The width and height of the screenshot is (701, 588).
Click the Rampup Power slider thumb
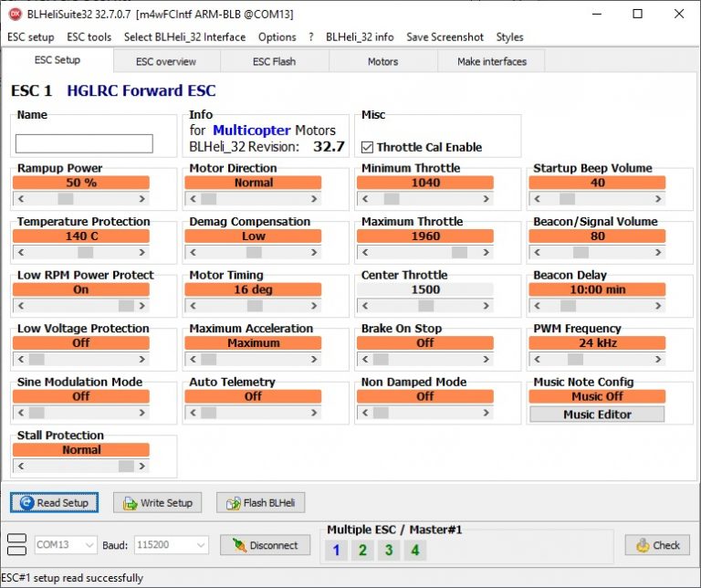66,198
